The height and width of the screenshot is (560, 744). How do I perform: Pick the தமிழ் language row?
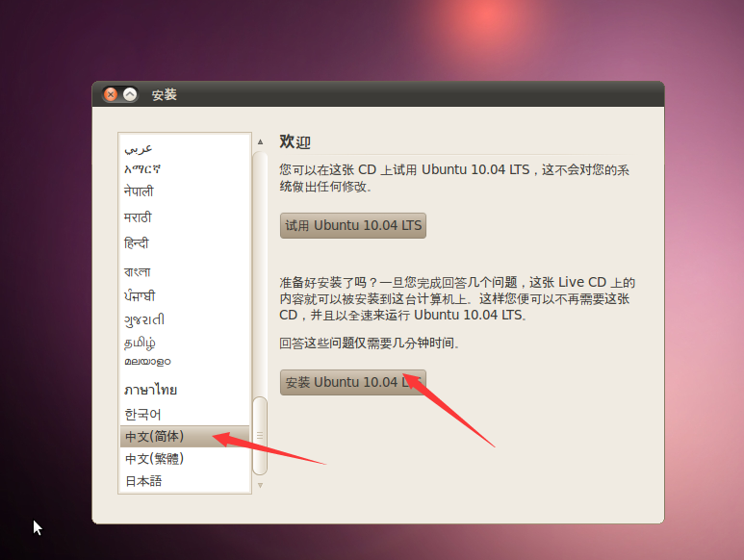(x=185, y=343)
